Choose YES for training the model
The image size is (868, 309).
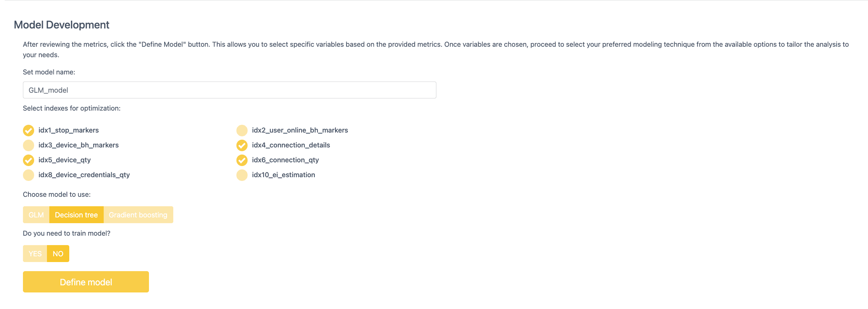point(35,254)
